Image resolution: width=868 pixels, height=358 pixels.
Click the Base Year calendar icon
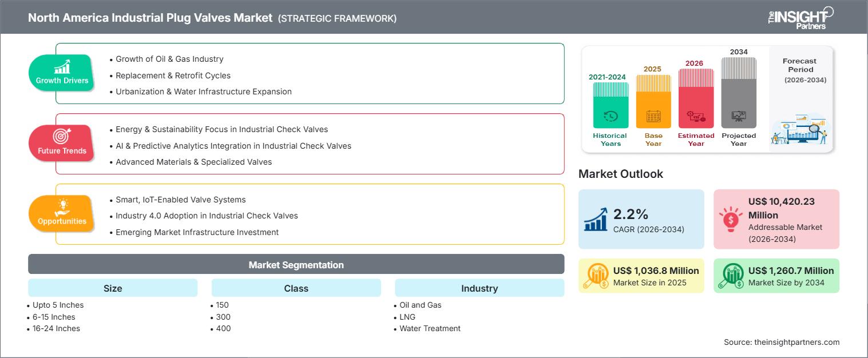(653, 117)
